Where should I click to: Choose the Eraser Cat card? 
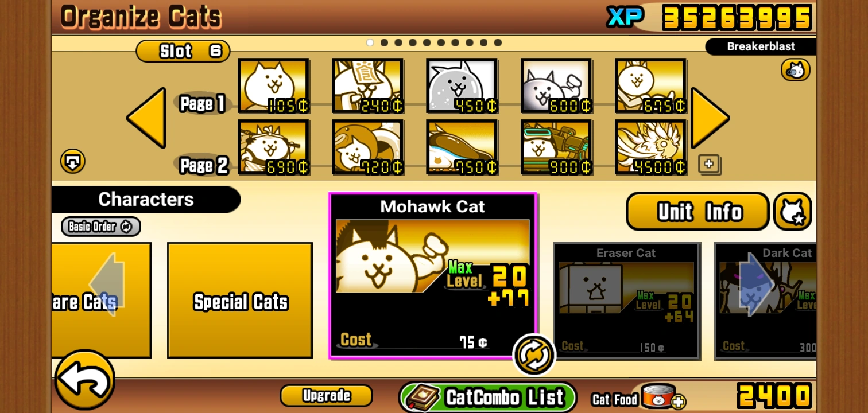626,301
